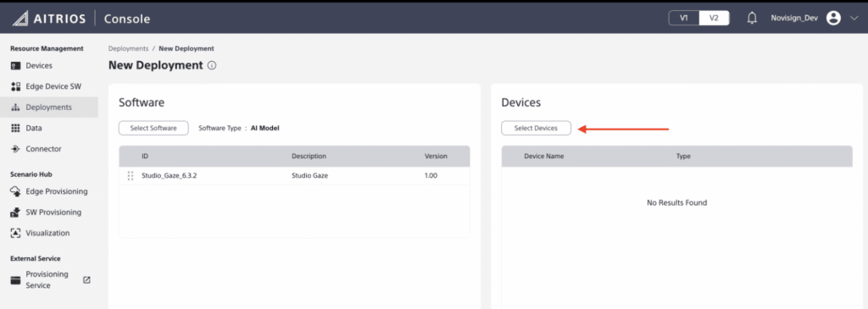
Task: Click the New Deployment breadcrumb text
Action: [x=186, y=48]
